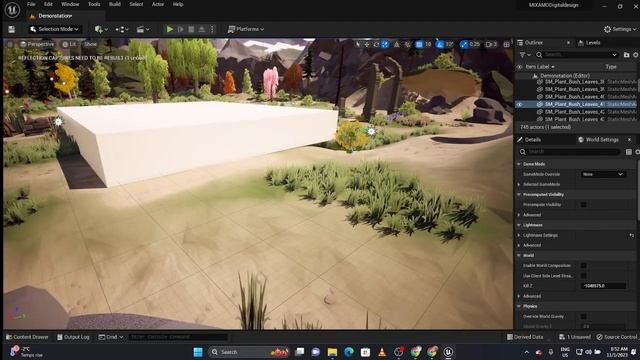Toggle Use Client Side Level Streaming checkbox
640x360 pixels.
[x=584, y=276]
